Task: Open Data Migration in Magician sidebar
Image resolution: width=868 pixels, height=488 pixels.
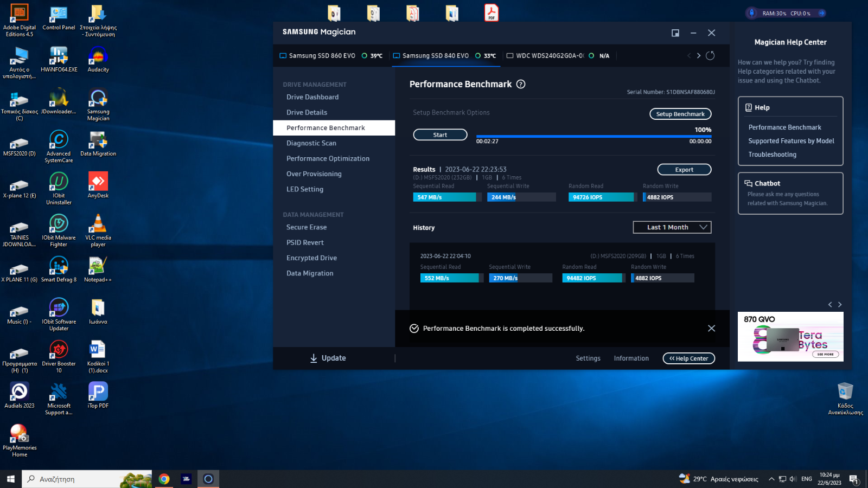Action: click(x=310, y=273)
